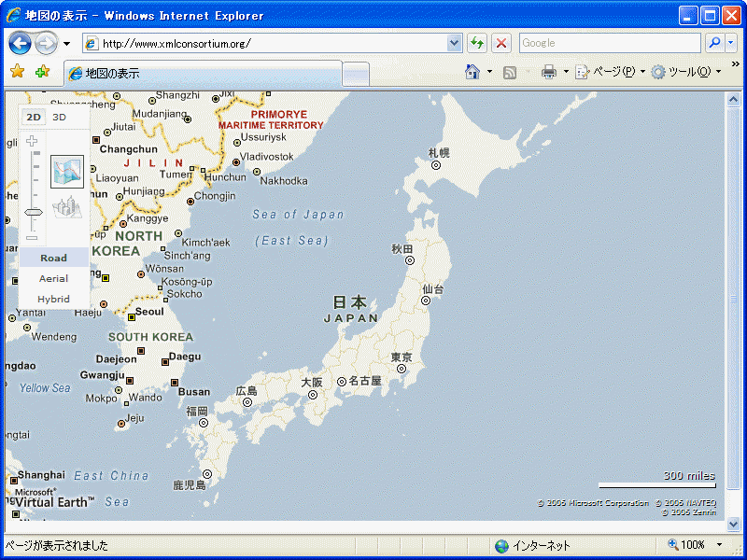Select Aerial map style
The image size is (747, 560).
click(x=53, y=278)
